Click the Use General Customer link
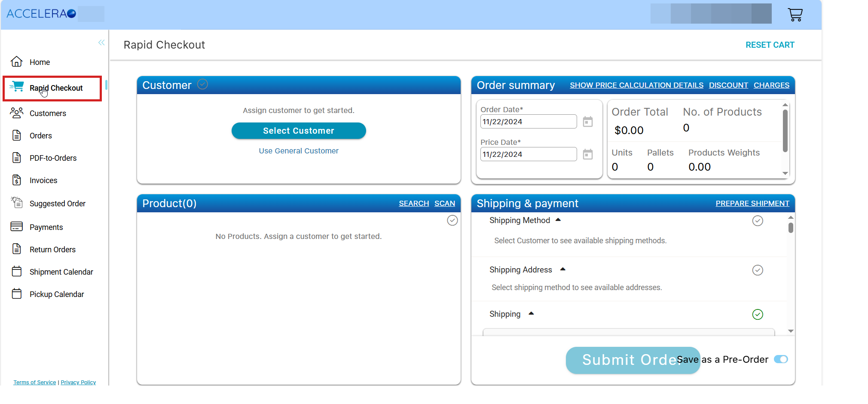Screen dimensions: 868x404 coord(298,151)
